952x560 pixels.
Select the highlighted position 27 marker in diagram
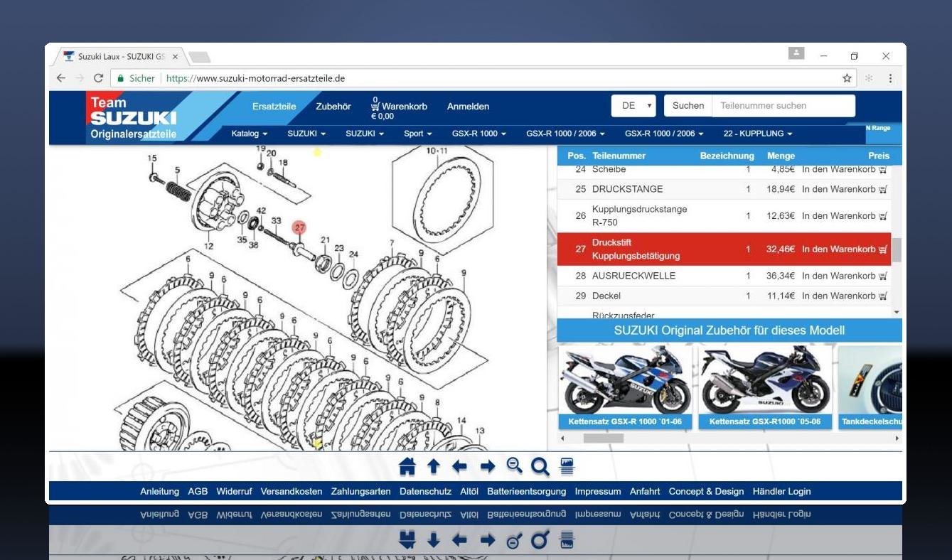point(299,227)
